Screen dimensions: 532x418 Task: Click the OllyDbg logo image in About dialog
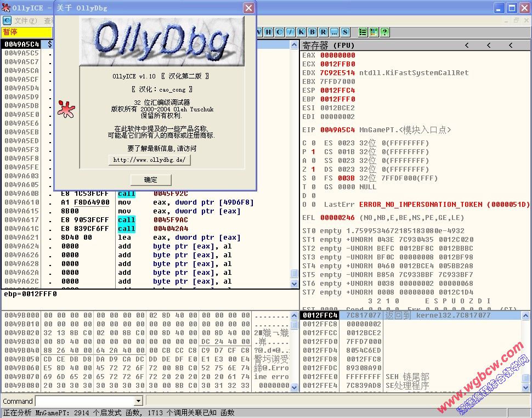point(162,41)
